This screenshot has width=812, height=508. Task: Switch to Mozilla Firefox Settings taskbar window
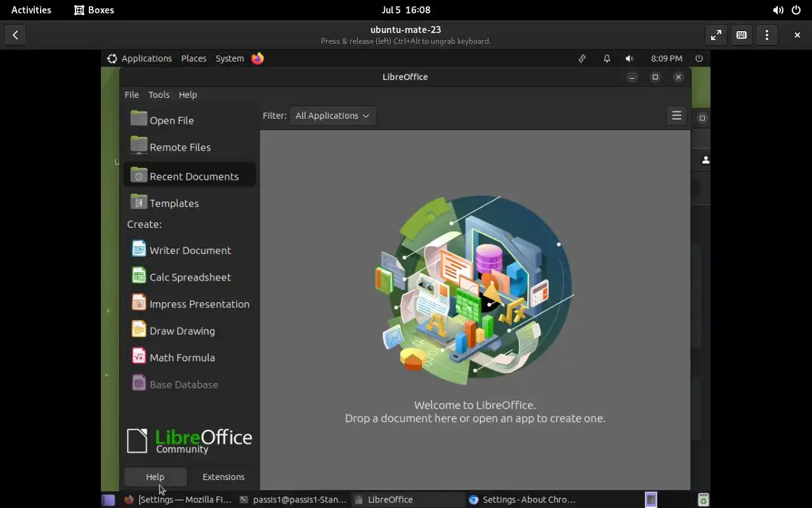pyautogui.click(x=178, y=500)
